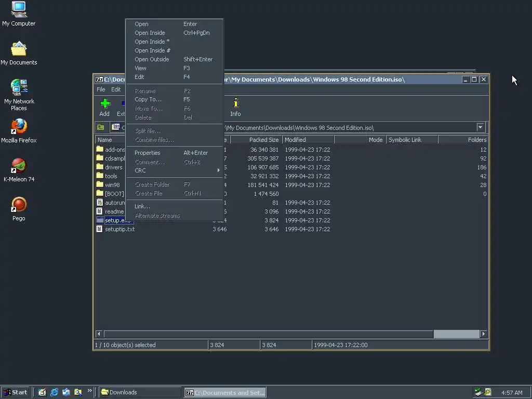
Task: Open the address bar path dropdown
Action: coord(480,128)
